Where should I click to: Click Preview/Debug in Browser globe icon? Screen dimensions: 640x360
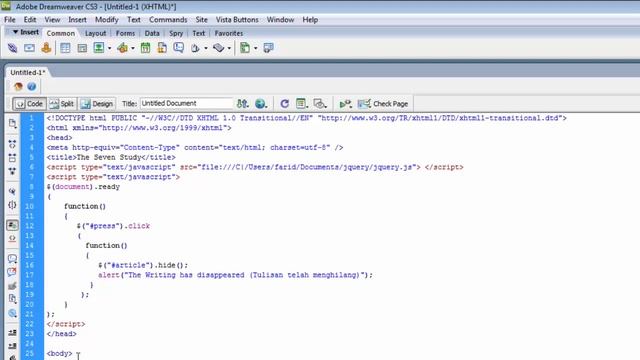pos(260,104)
